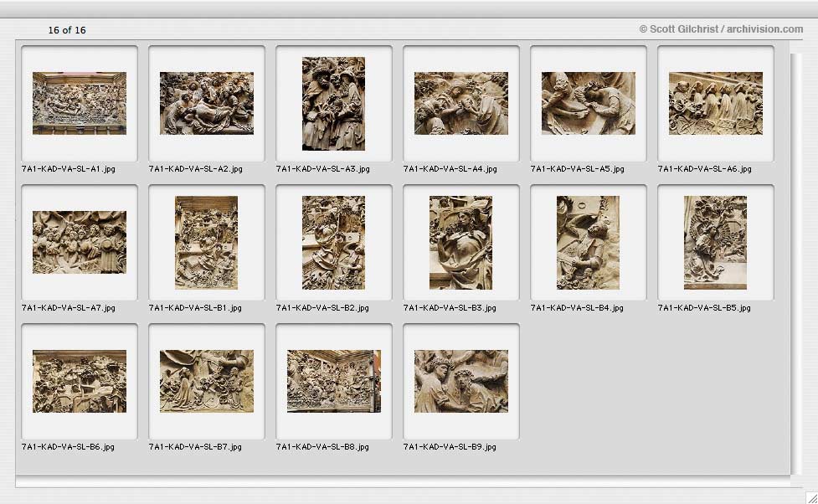View thumbnail 7A1-KAD-VA-SL-A4.jpg
The height and width of the screenshot is (504, 818).
tap(461, 103)
